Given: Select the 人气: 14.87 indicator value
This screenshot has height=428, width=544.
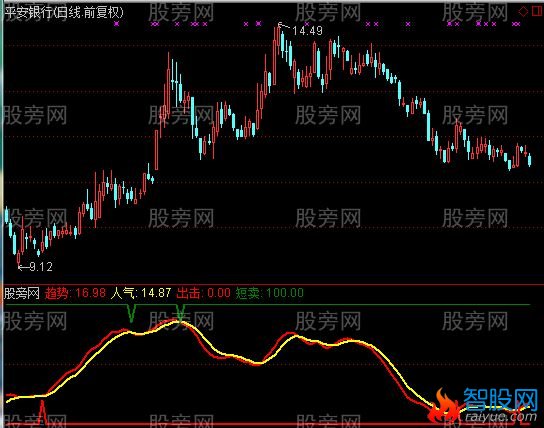Looking at the screenshot, I should point(141,293).
